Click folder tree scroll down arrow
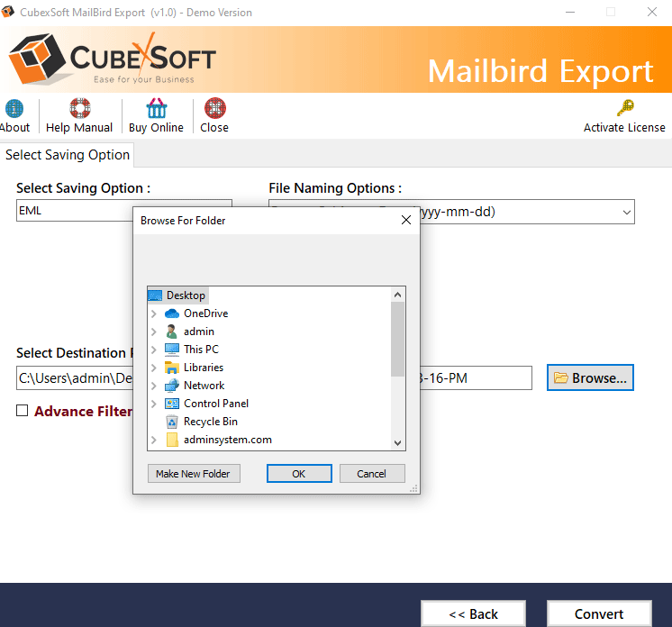The image size is (672, 627). [398, 442]
